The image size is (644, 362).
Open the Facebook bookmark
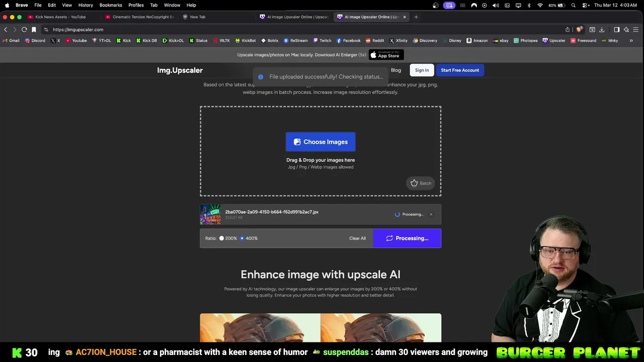click(348, 40)
